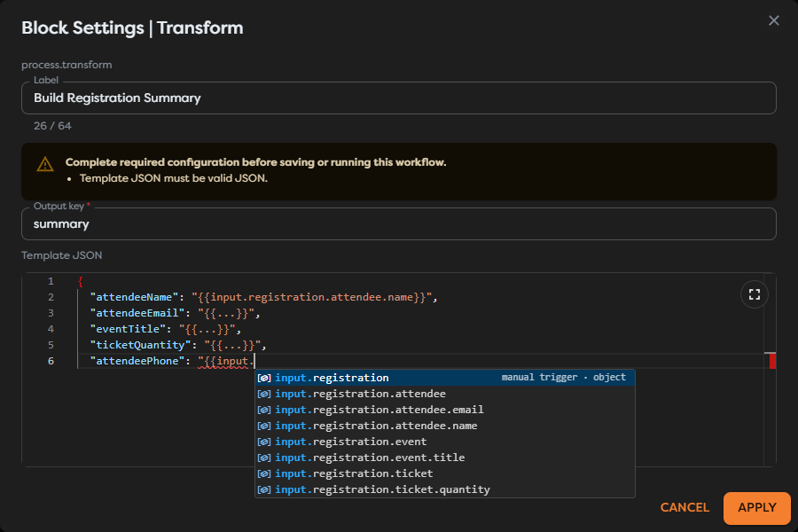Close the Block Settings dialog
The width and height of the screenshot is (798, 532).
tap(773, 20)
